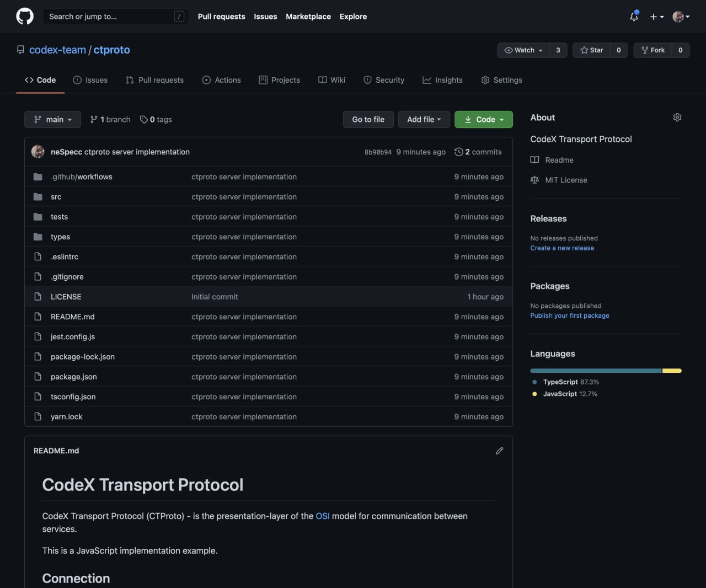Click Marketplace in the top navigation
The height and width of the screenshot is (588, 706).
(308, 17)
